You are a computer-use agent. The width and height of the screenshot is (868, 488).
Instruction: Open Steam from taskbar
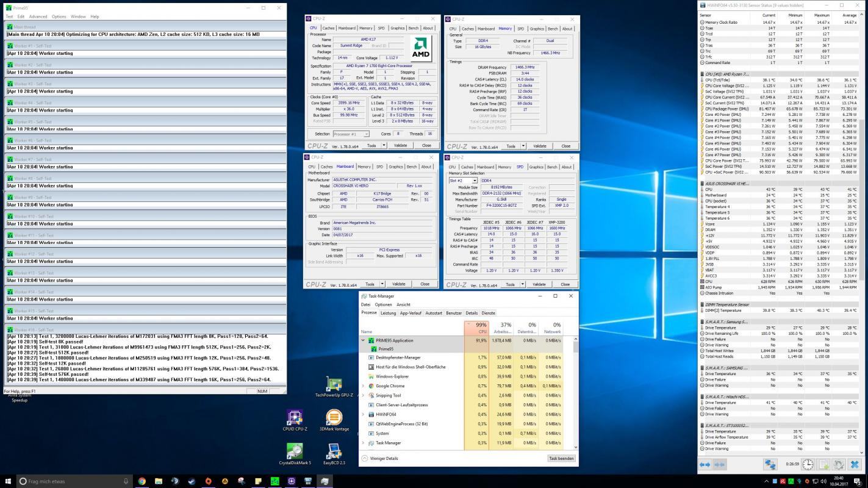click(191, 481)
